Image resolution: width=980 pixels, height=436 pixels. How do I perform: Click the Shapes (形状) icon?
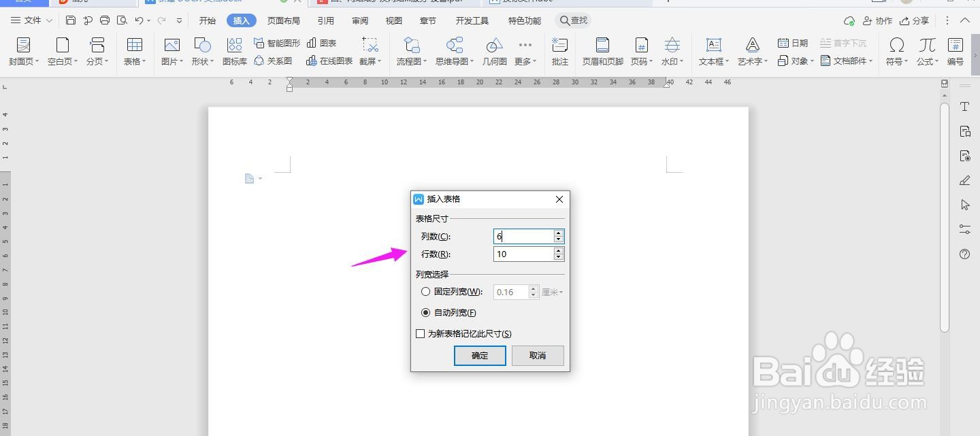[202, 45]
